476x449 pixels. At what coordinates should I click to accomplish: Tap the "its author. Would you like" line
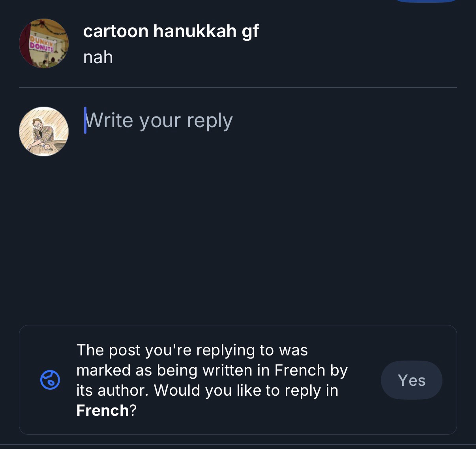pos(207,390)
